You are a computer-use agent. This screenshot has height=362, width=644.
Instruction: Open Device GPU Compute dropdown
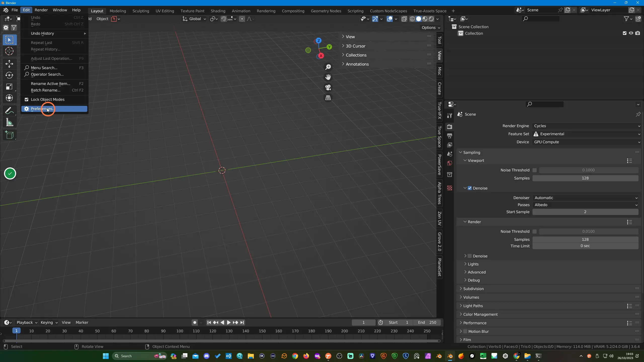(x=586, y=142)
